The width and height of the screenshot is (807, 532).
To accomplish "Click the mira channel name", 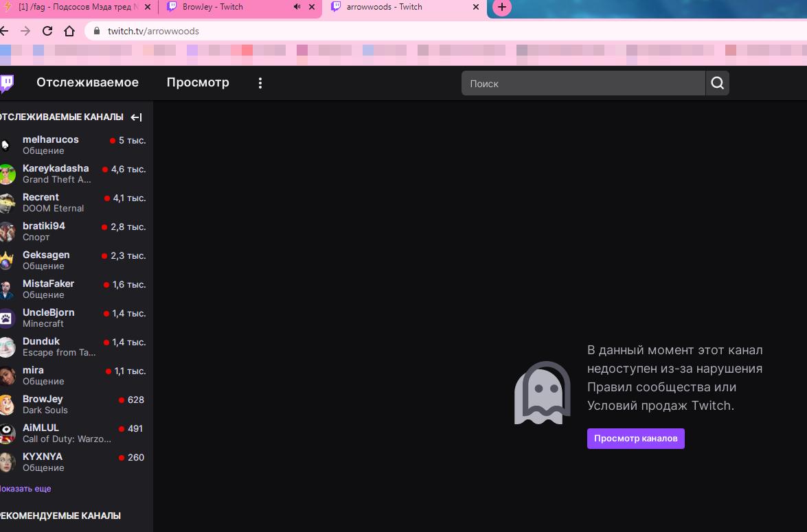I will 33,370.
